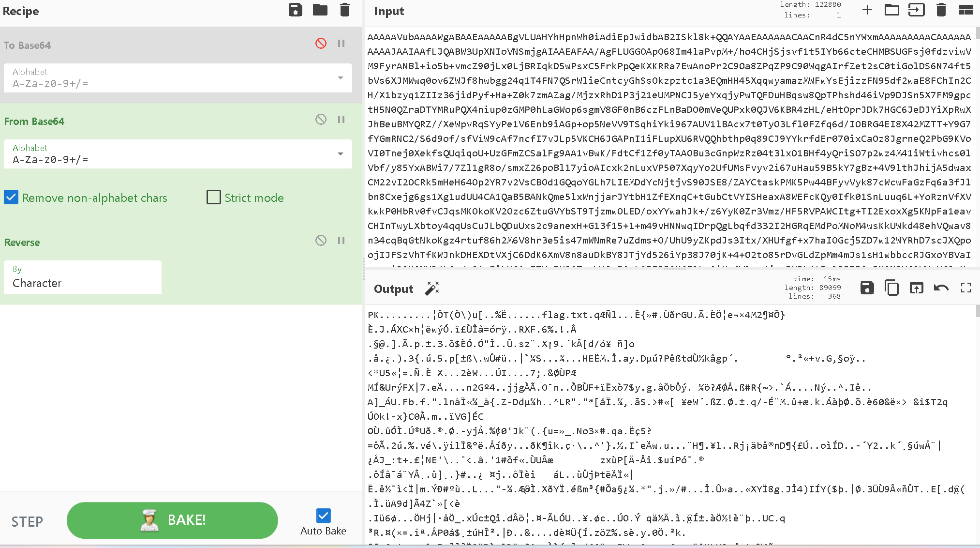Click the output magic wand icon
This screenshot has height=548, width=980.
(x=431, y=289)
